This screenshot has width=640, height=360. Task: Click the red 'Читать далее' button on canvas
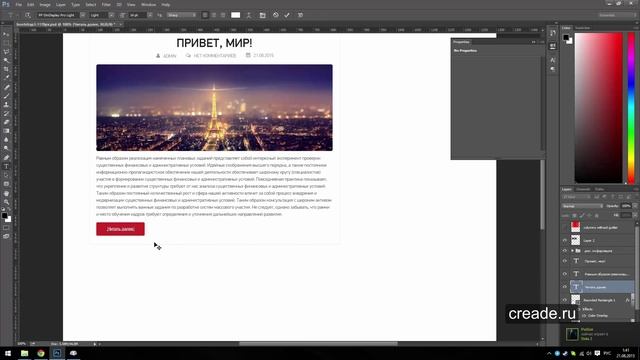120,229
